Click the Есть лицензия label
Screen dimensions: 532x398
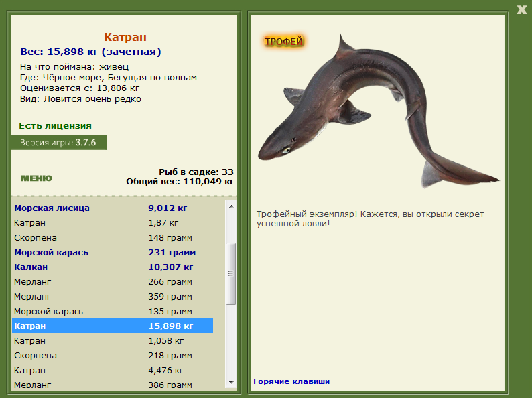56,125
